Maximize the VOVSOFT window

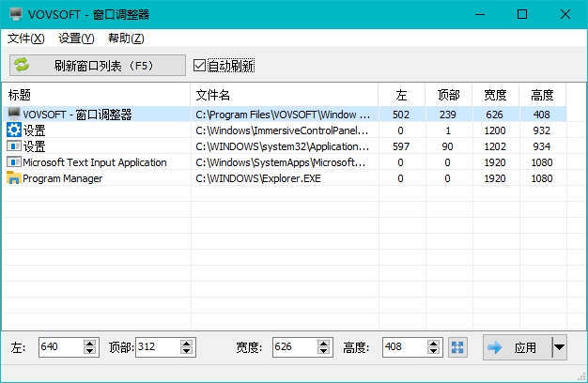(x=522, y=14)
